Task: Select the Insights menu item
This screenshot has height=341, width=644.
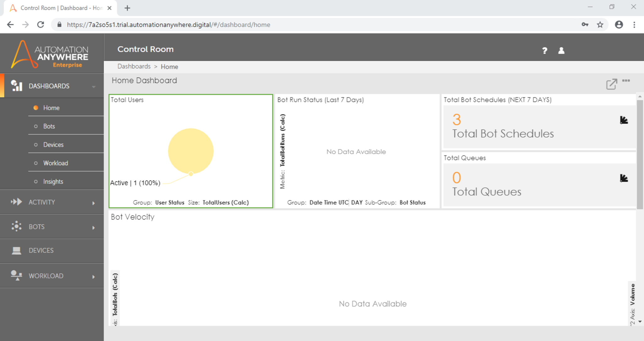Action: (53, 181)
